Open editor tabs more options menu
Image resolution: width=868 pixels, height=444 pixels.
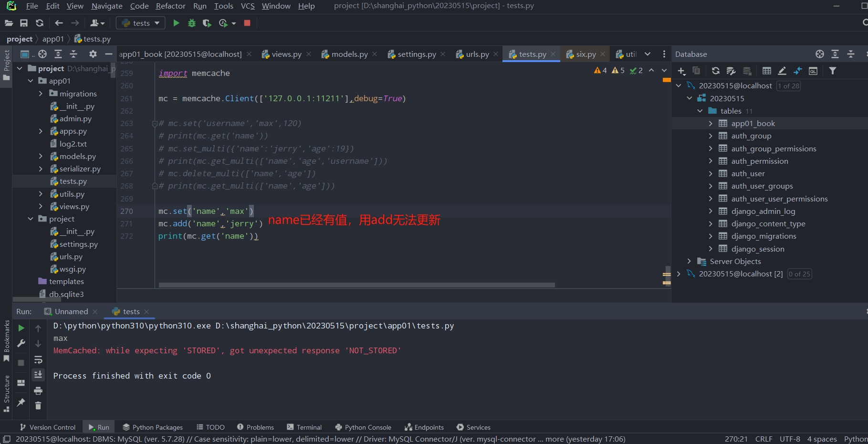(x=664, y=54)
